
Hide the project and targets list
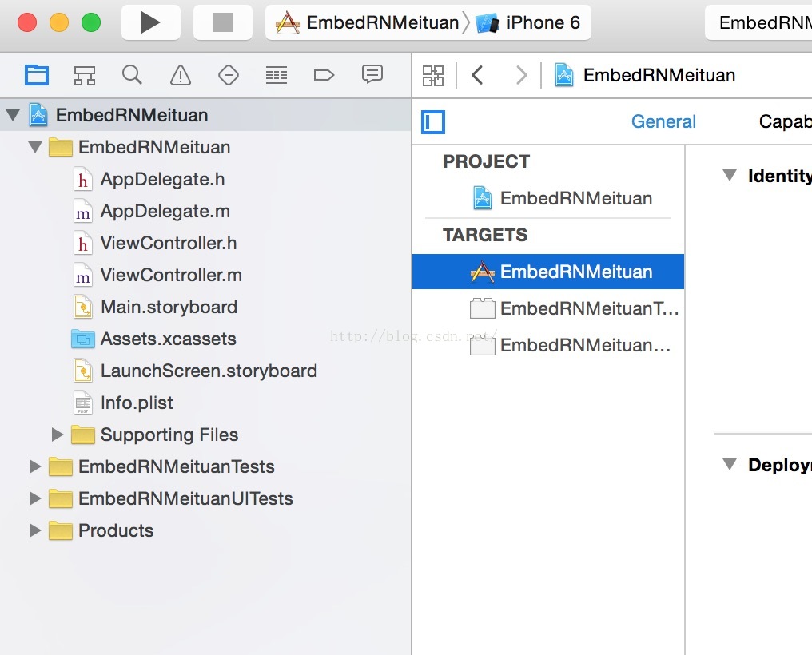pyautogui.click(x=433, y=122)
